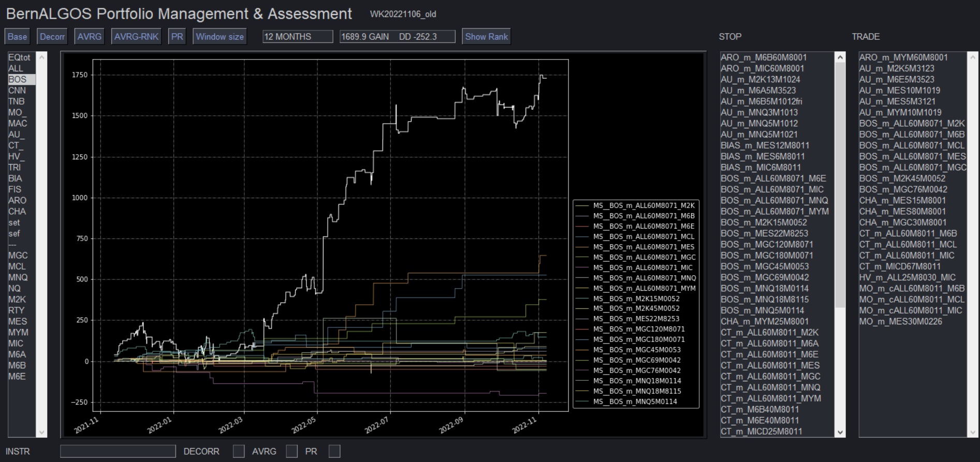Select CNN in the strategy list
The image size is (980, 462).
[x=17, y=91]
